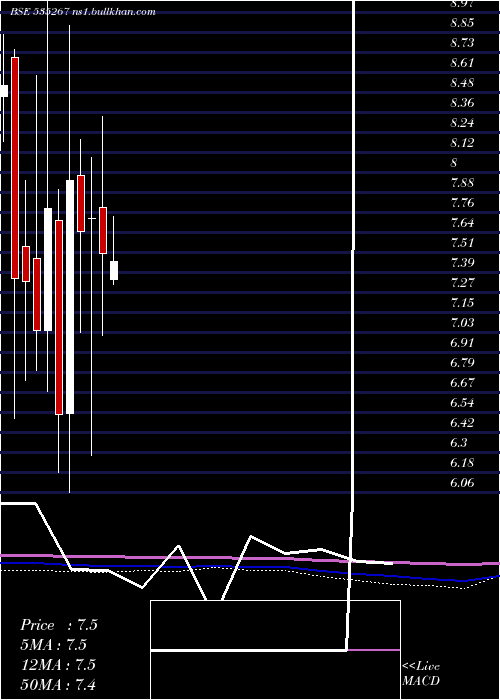Click the price axis label 8.36
The height and width of the screenshot is (700, 500).
click(x=462, y=103)
